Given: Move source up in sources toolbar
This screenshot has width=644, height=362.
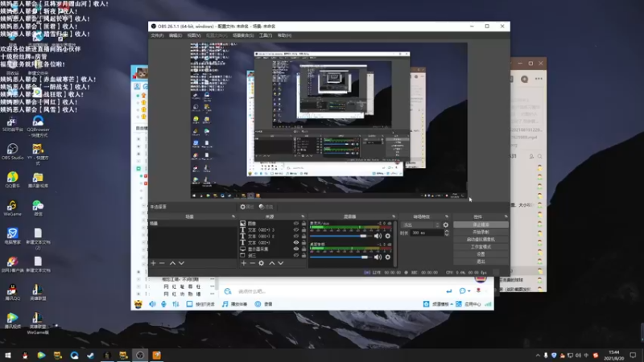Looking at the screenshot, I should point(272,263).
